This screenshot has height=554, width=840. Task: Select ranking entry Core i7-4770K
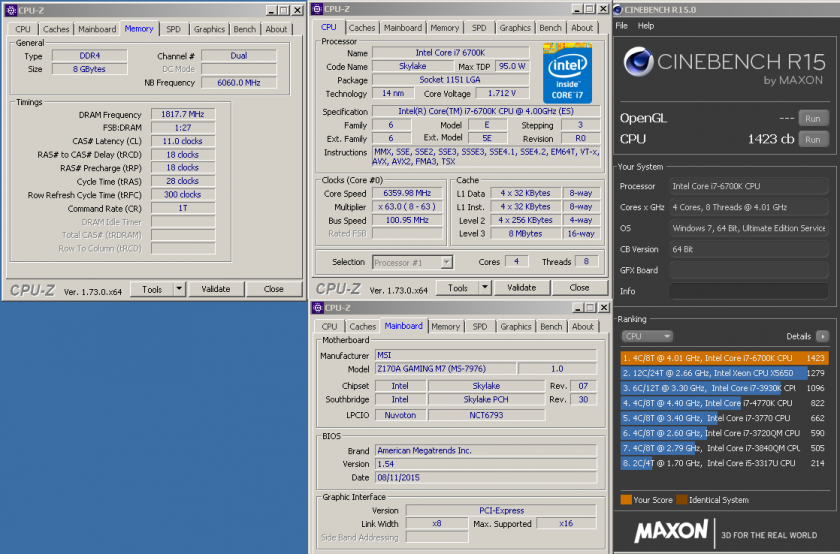click(724, 403)
